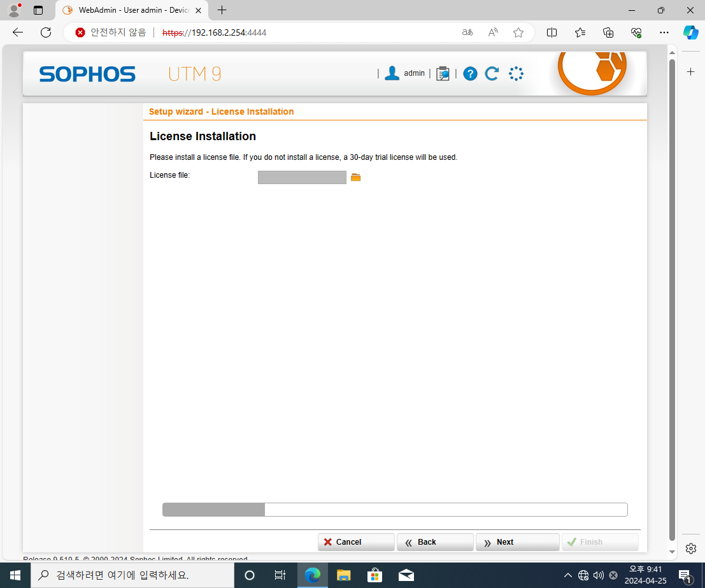The height and width of the screenshot is (588, 705).
Task: Open the Windows Start menu
Action: 15,575
